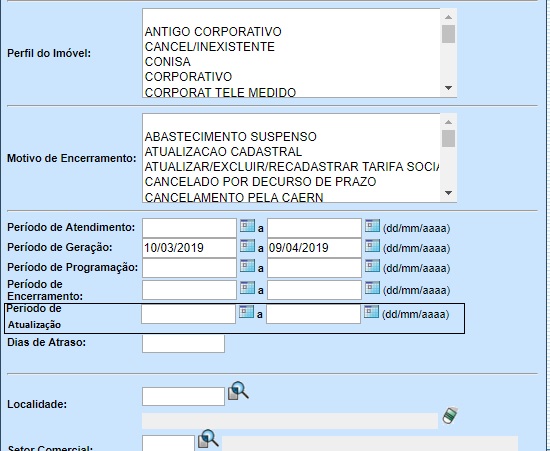Open calendar for Período de Geração start date

pos(247,245)
